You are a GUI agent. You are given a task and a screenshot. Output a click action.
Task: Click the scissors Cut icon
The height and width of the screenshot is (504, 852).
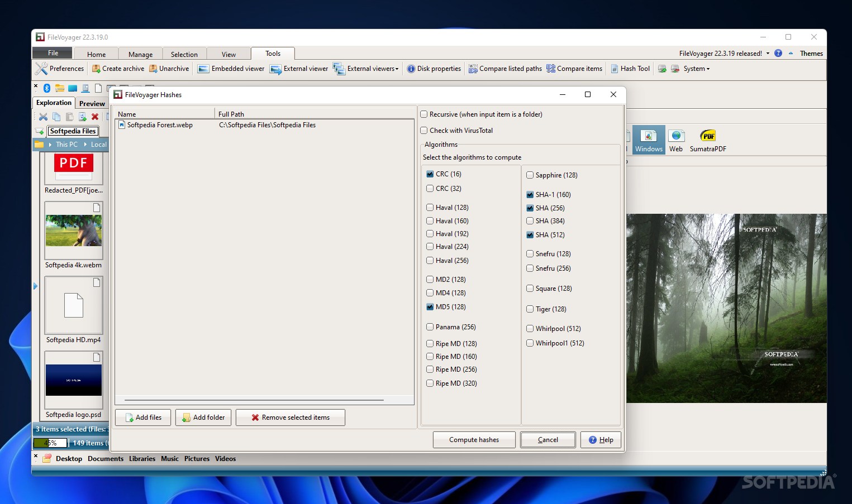pos(43,117)
